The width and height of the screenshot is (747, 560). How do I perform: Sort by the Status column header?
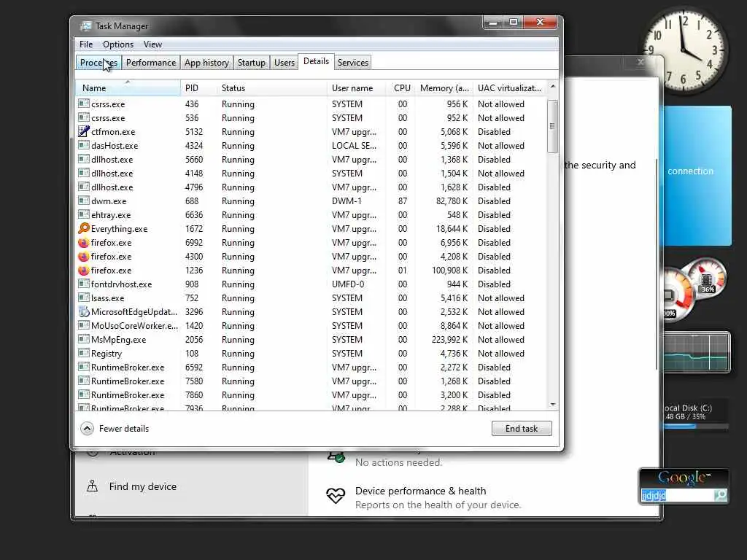pos(272,88)
